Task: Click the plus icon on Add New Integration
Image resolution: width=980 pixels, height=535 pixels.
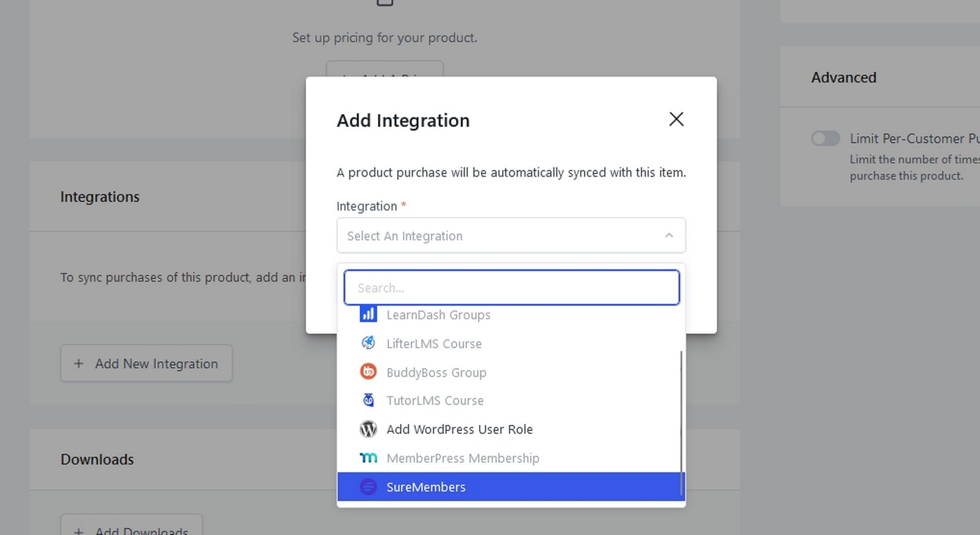Action: pyautogui.click(x=78, y=363)
